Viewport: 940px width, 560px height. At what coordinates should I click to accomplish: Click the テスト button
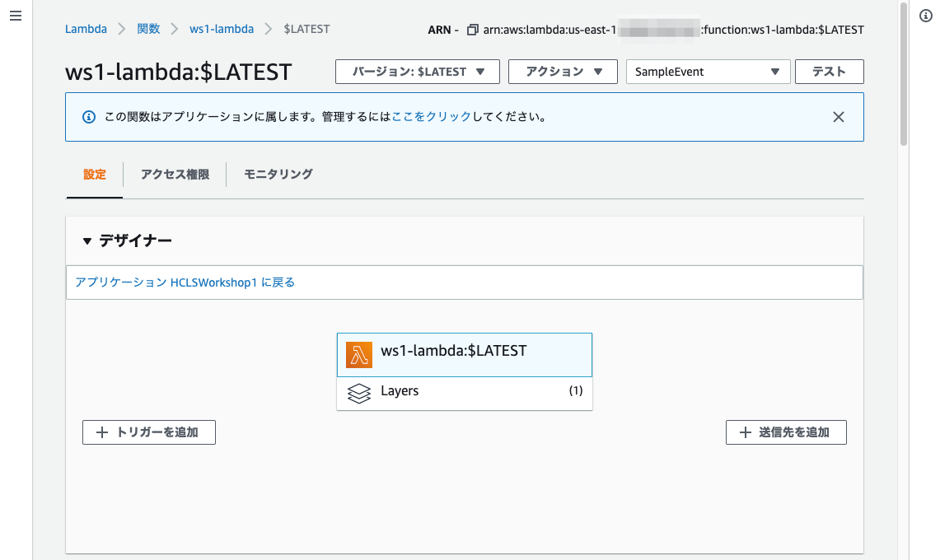tap(829, 72)
